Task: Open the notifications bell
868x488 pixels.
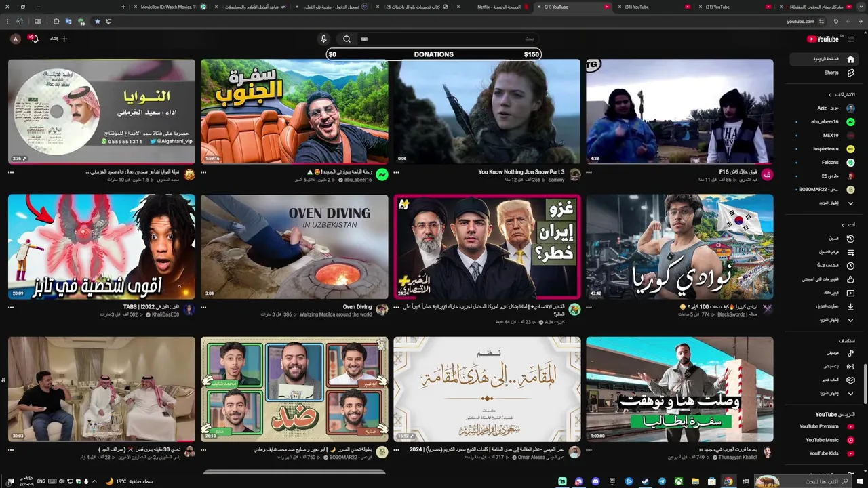Action: [33, 39]
